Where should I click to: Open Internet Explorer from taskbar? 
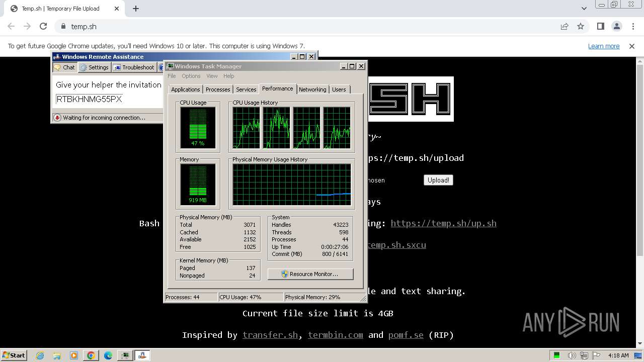coord(40,355)
